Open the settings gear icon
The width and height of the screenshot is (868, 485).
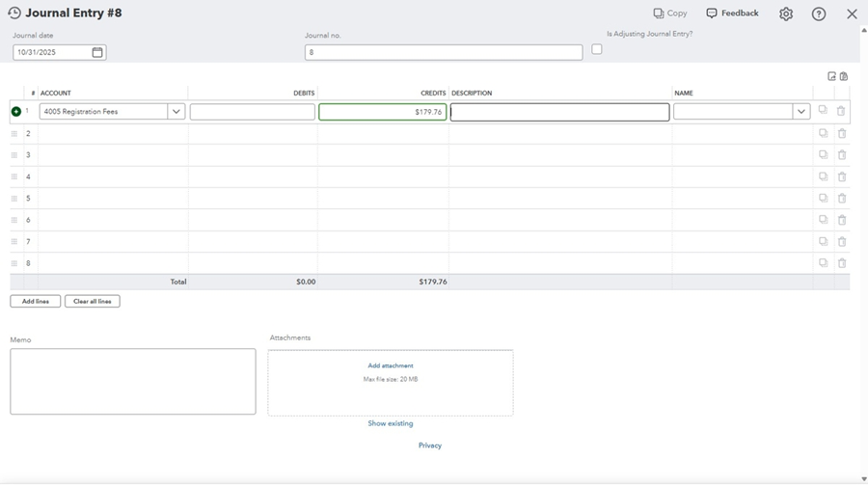(x=786, y=14)
